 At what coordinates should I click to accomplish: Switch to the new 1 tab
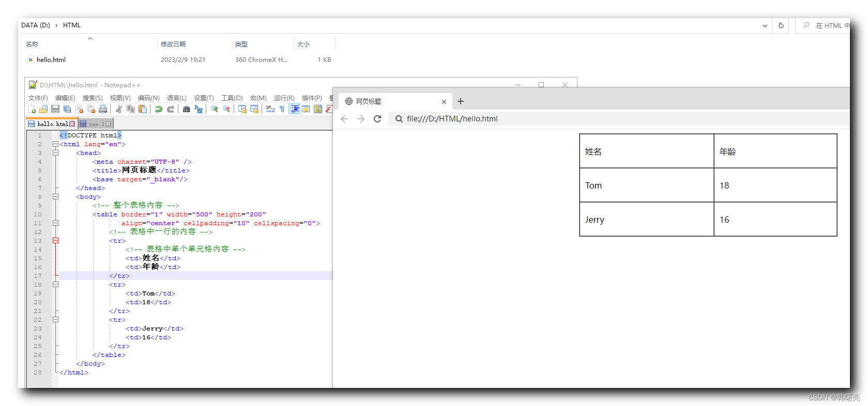click(x=96, y=124)
